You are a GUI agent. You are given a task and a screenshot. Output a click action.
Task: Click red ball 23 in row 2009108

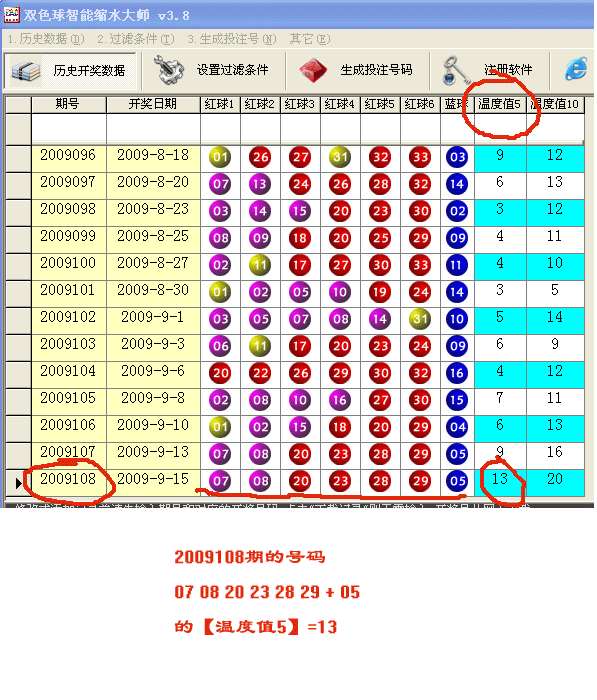(x=340, y=481)
